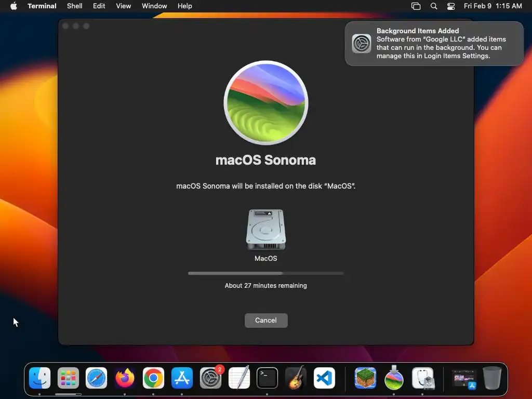The image size is (532, 399).
Task: Open Finder from the Dock
Action: 39,378
